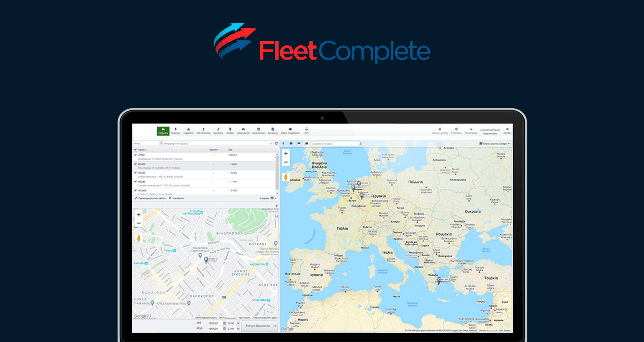Zoom out on the small Athens map
644x342 pixels.
tap(139, 223)
